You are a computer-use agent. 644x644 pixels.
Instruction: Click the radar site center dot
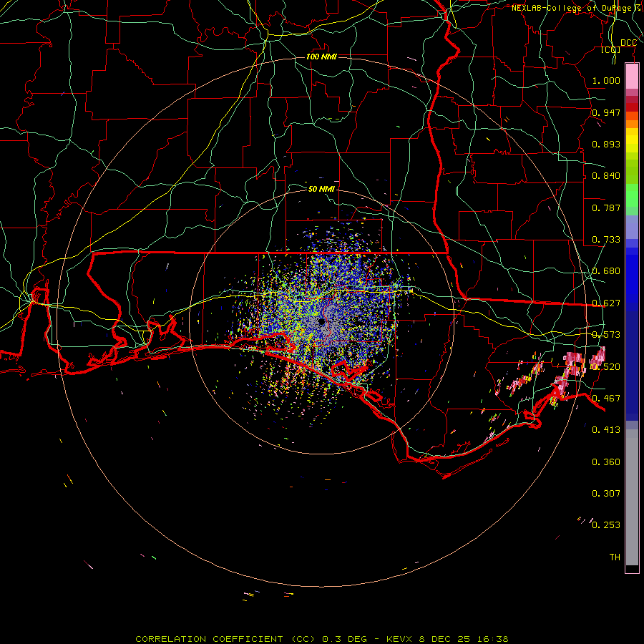click(x=321, y=322)
